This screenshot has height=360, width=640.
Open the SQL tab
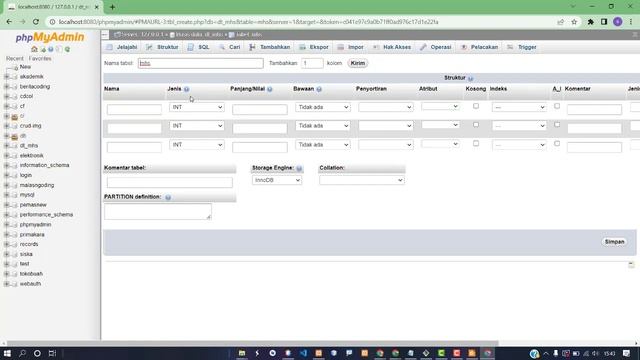pos(198,47)
